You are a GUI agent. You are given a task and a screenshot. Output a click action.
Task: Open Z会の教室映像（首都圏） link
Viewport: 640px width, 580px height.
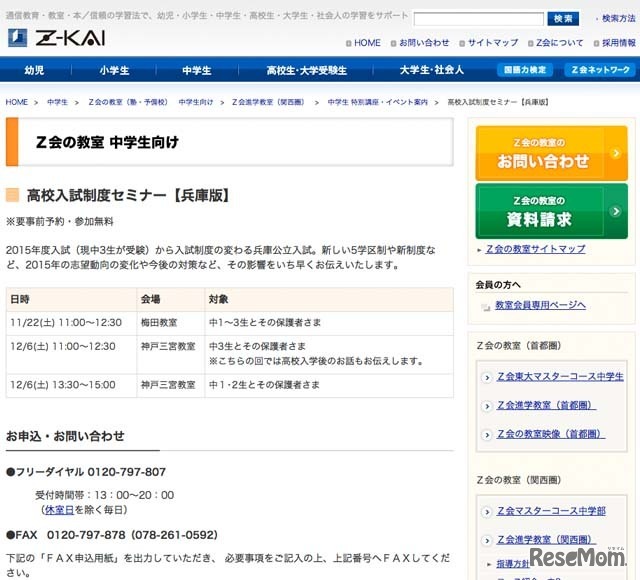(551, 434)
